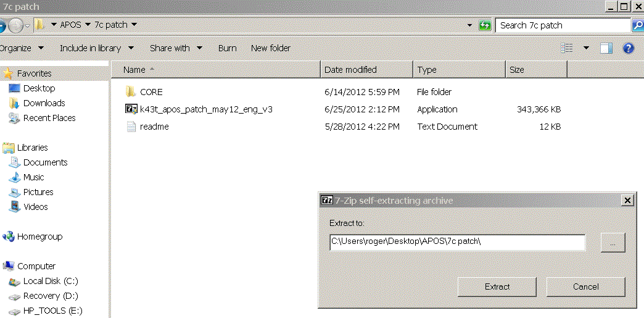Click the Extract to path field
Viewport: 644px width, 318px height.
(457, 242)
